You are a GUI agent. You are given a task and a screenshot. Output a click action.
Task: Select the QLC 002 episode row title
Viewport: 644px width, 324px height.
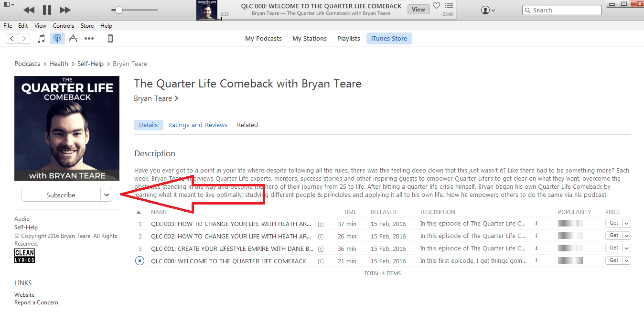point(231,236)
